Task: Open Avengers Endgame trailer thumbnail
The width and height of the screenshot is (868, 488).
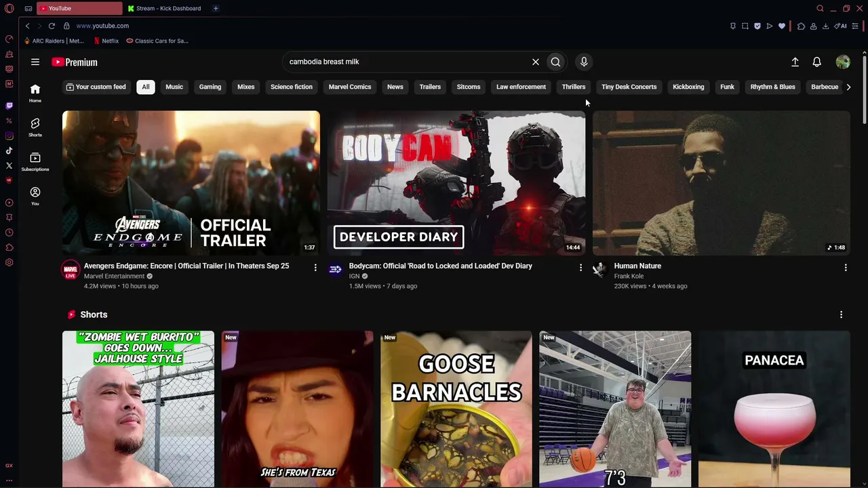Action: click(191, 183)
